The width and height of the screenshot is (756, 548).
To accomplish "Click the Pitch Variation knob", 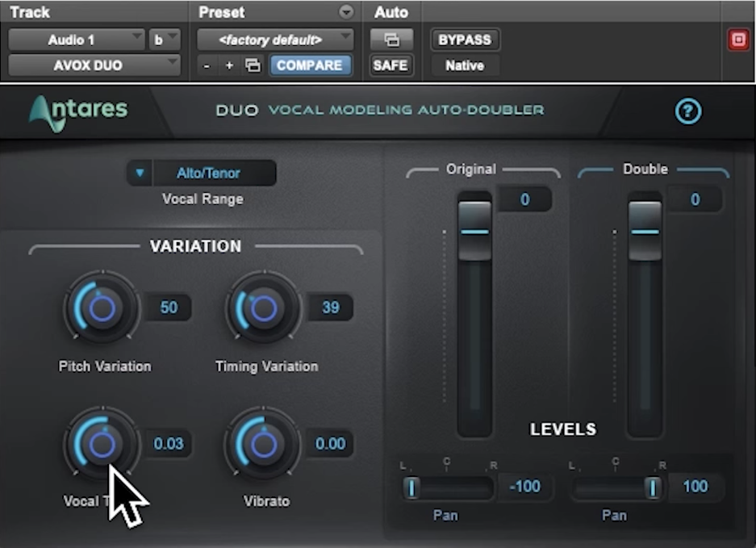I will click(102, 307).
